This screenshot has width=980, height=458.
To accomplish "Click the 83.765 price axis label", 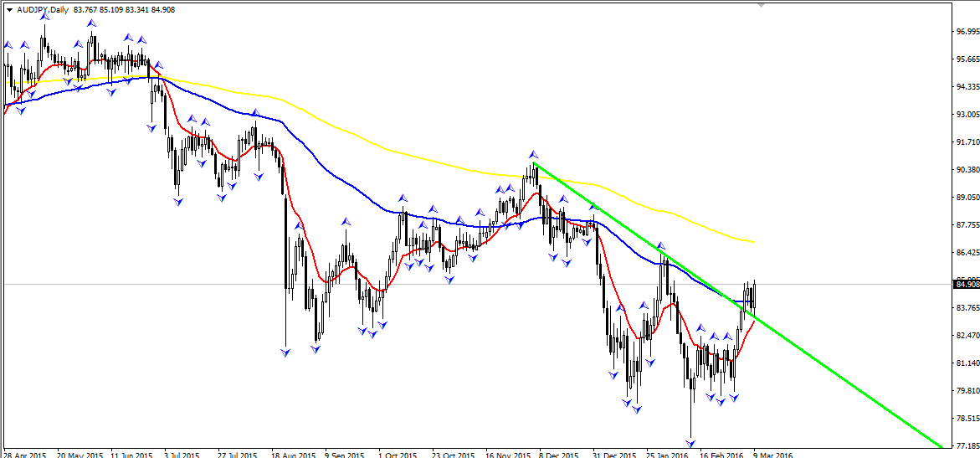I will 967,308.
